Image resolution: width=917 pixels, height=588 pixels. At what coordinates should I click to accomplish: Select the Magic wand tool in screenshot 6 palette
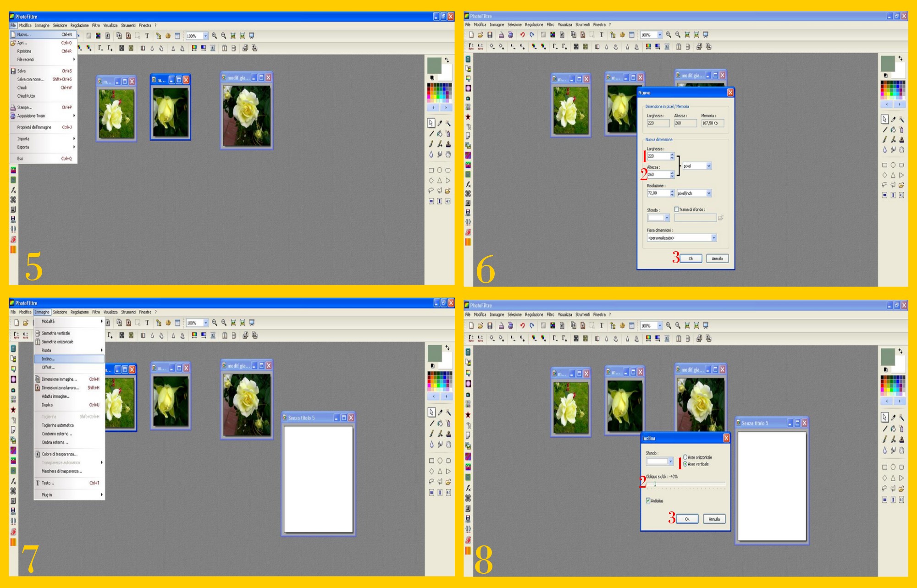coord(901,119)
